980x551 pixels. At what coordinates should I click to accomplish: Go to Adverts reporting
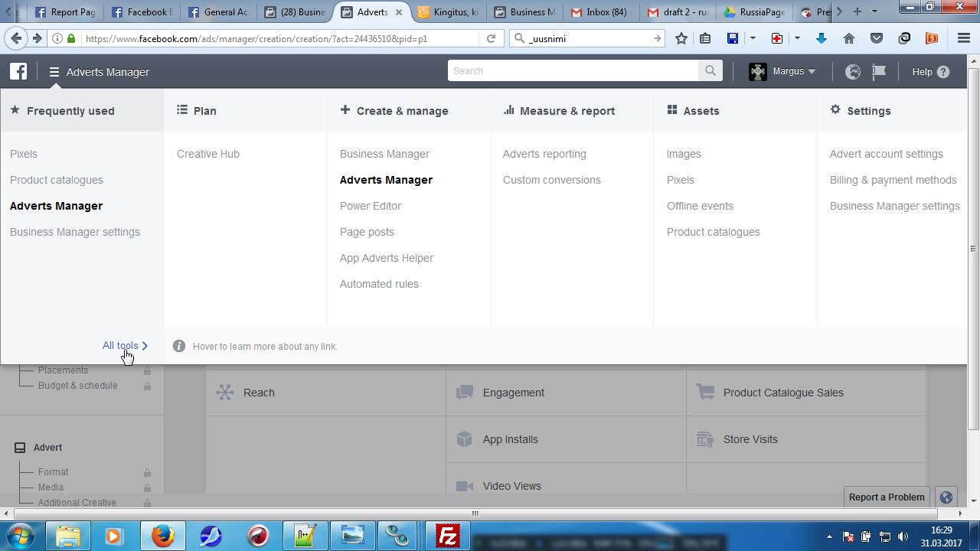pyautogui.click(x=544, y=154)
